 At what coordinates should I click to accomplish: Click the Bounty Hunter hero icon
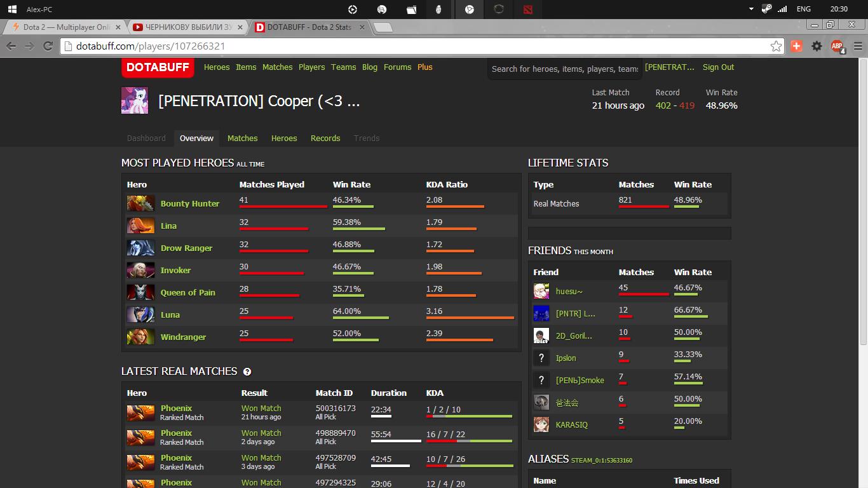point(140,203)
